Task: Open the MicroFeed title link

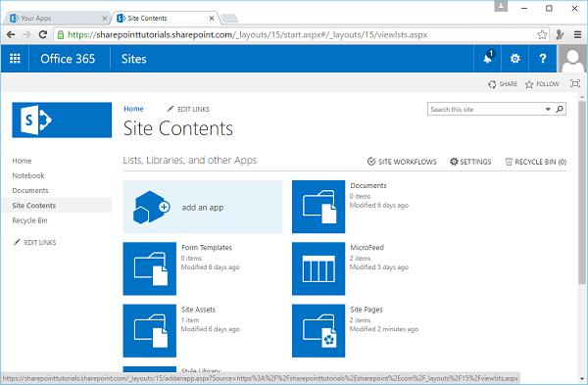Action: (367, 248)
